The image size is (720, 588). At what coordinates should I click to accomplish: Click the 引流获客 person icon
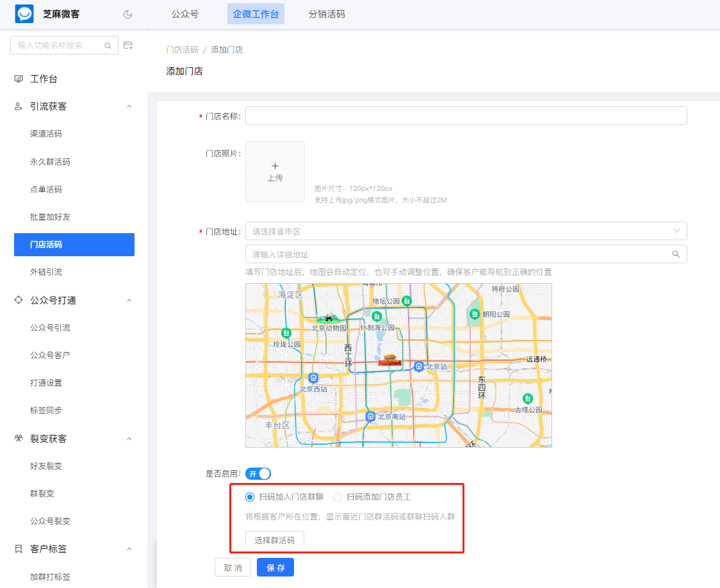(x=19, y=106)
